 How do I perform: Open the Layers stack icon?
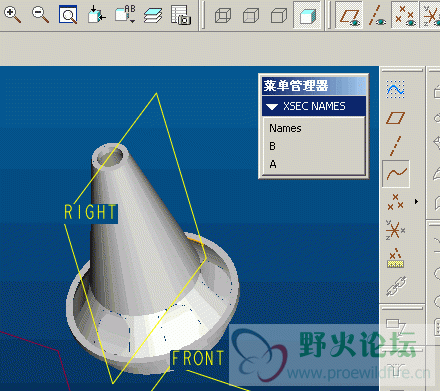[153, 15]
